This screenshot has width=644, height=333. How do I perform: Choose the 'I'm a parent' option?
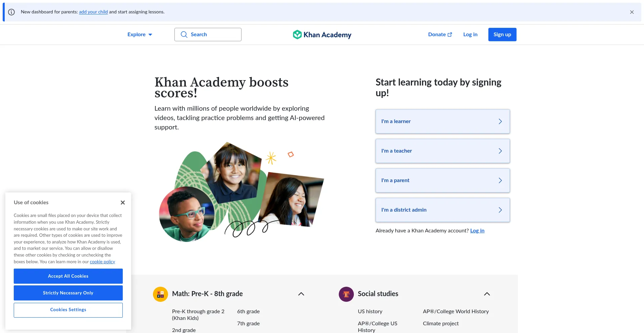click(442, 180)
